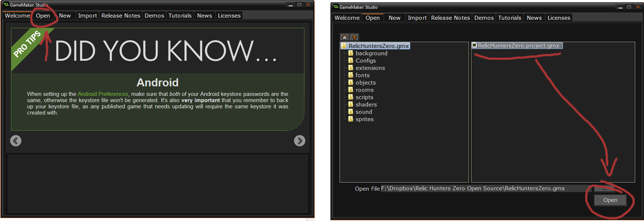This screenshot has height=221, width=644.
Task: Select the fonts folder
Action: [362, 75]
